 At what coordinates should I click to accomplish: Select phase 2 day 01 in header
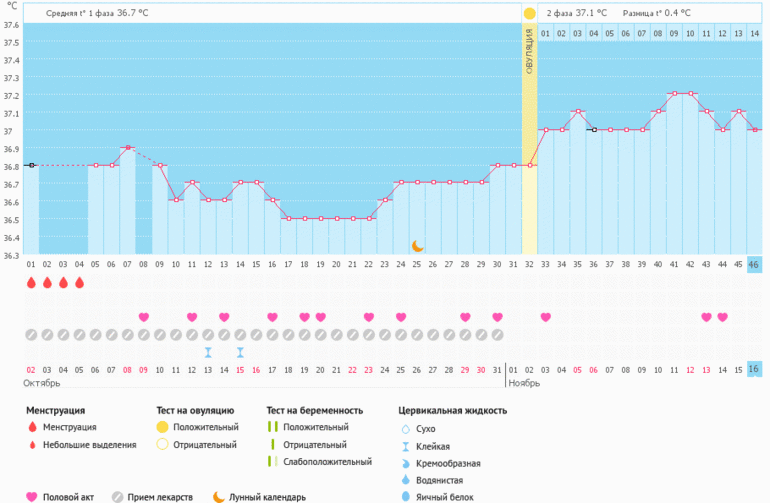click(x=546, y=34)
